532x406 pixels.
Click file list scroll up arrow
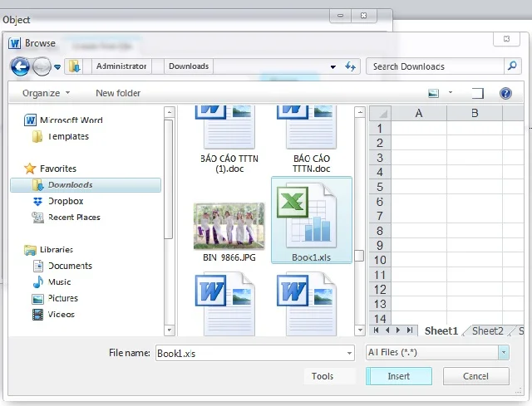coord(360,112)
